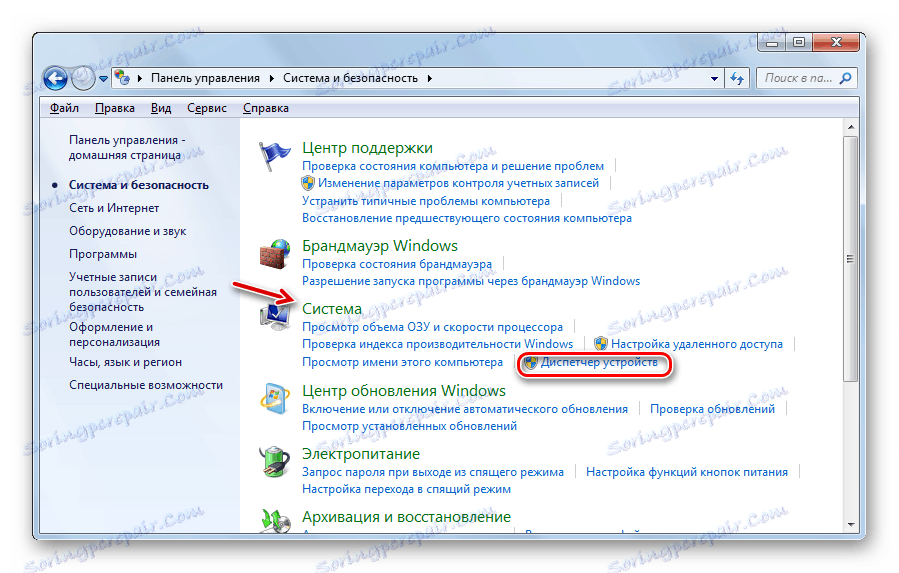This screenshot has height=573, width=899.
Task: Click the Центр обновления Windows icon
Action: coord(275,398)
